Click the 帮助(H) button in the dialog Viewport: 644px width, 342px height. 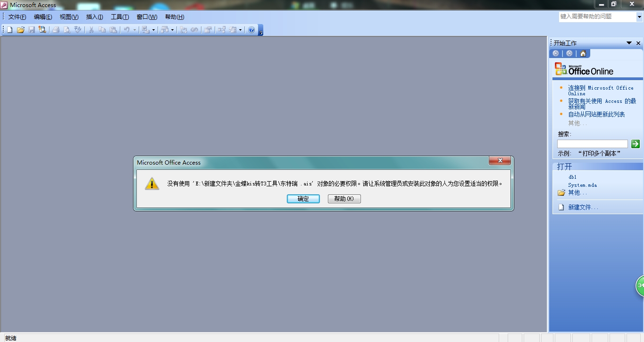(344, 199)
